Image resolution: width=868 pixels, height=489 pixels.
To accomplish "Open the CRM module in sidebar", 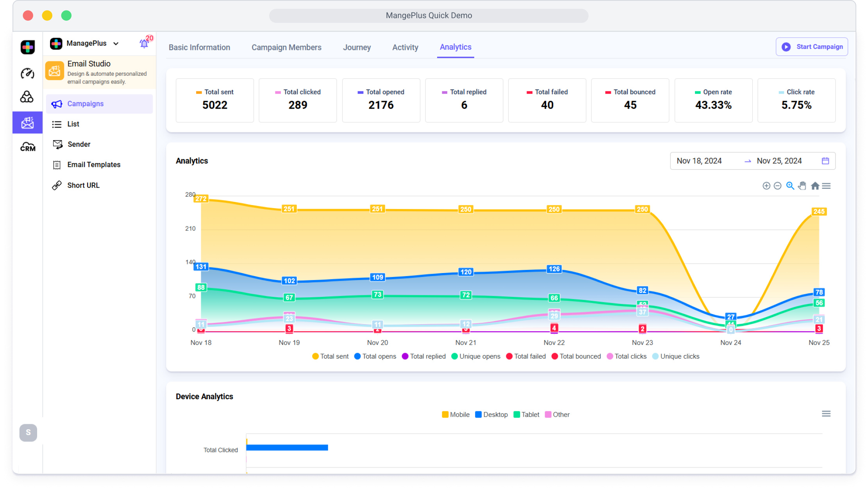I will (27, 147).
